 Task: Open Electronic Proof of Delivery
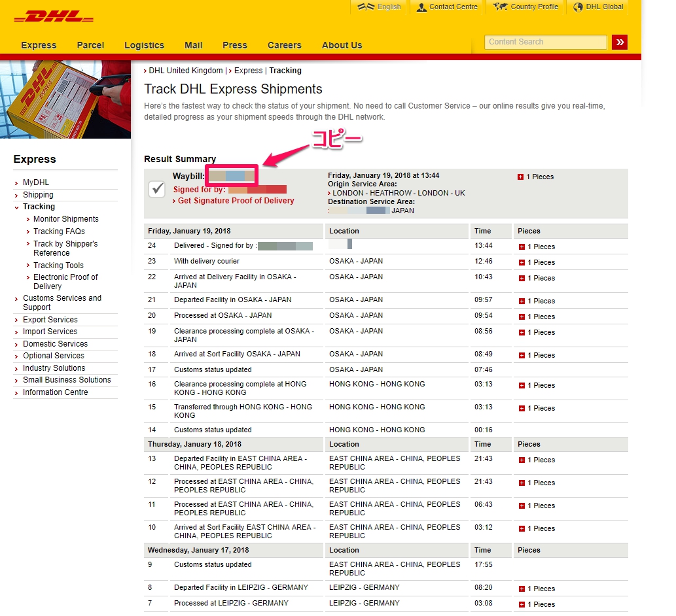point(65,282)
